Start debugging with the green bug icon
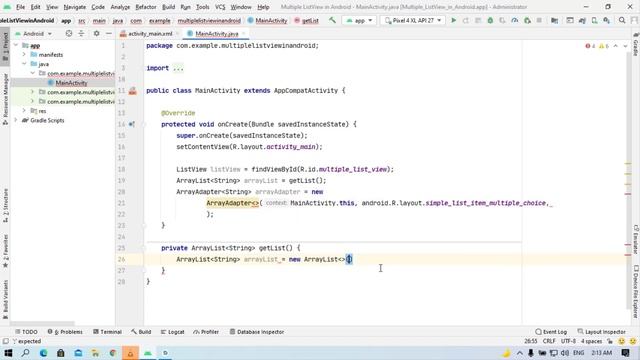 click(490, 20)
